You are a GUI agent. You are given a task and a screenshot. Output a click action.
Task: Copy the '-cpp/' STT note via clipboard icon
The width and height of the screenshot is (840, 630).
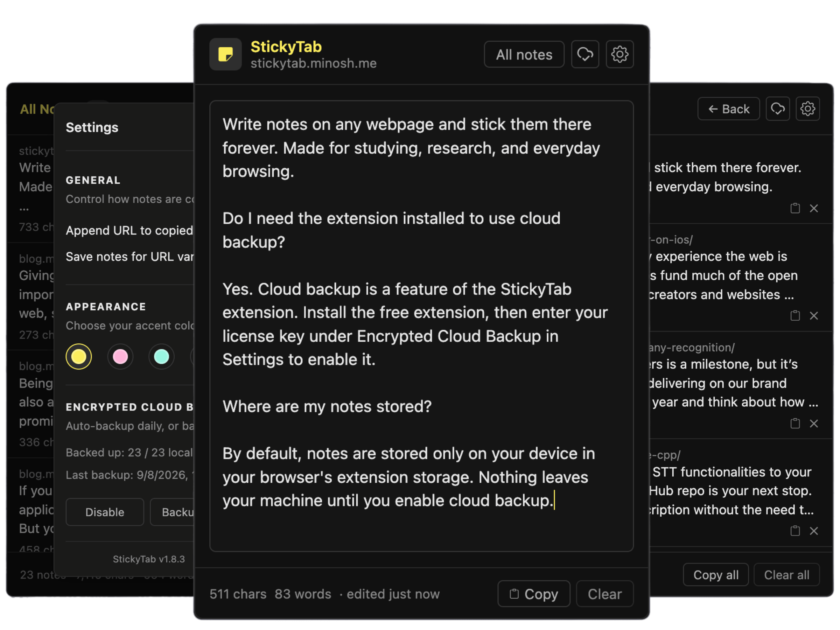point(795,531)
